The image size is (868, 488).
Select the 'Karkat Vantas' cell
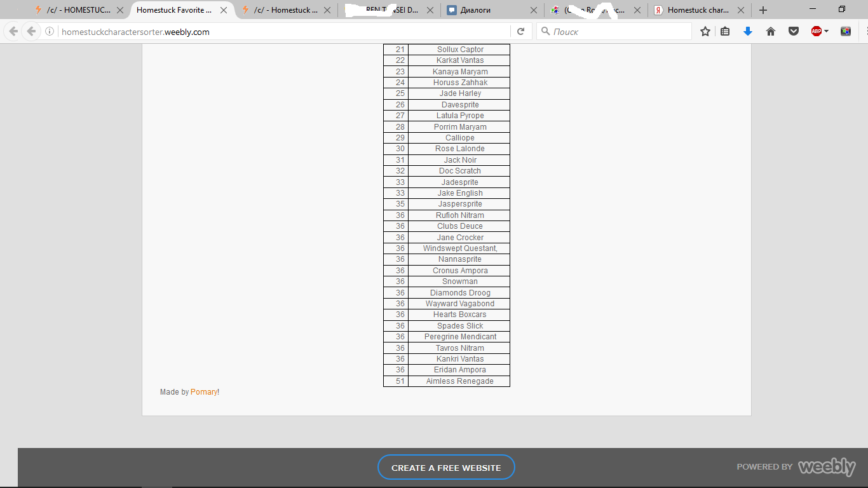pyautogui.click(x=459, y=60)
